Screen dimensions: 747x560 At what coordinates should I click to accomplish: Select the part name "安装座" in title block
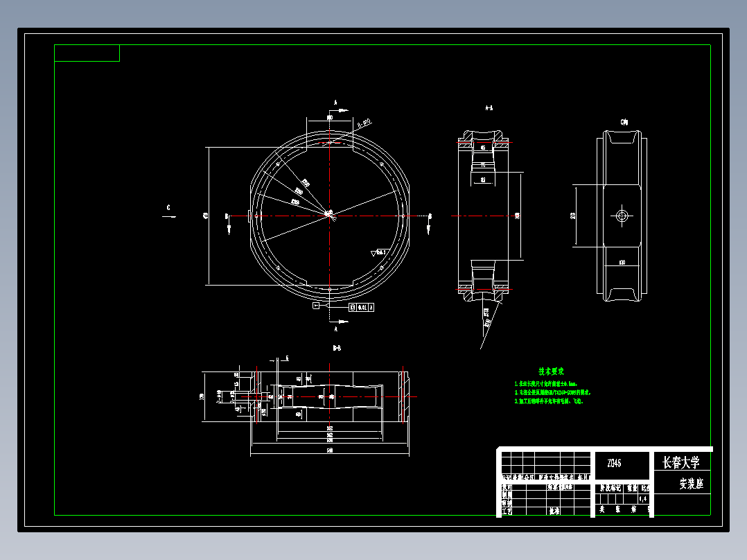pyautogui.click(x=692, y=483)
